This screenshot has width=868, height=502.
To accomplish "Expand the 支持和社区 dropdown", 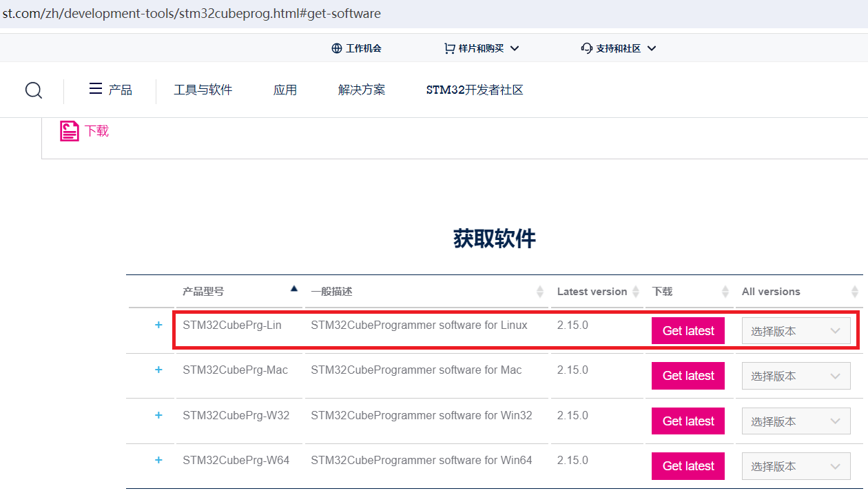I will click(652, 48).
